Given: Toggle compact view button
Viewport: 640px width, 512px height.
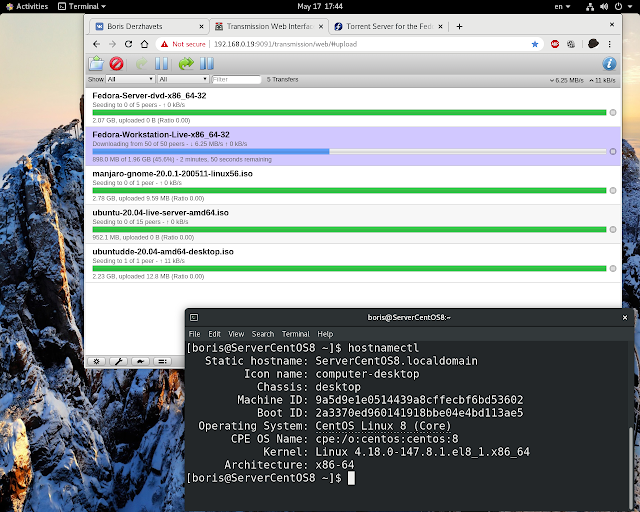Looking at the screenshot, I should (162, 361).
